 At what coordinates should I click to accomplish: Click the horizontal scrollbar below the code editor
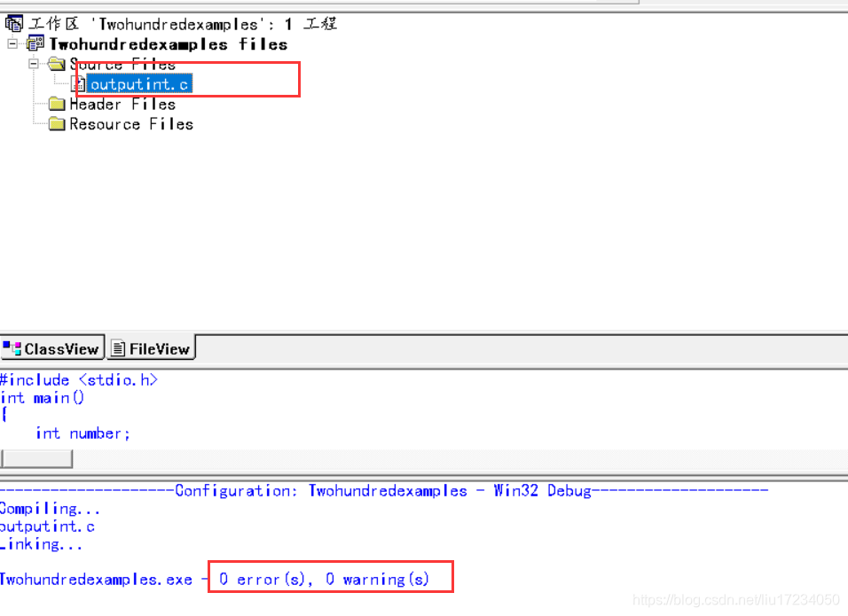click(37, 457)
